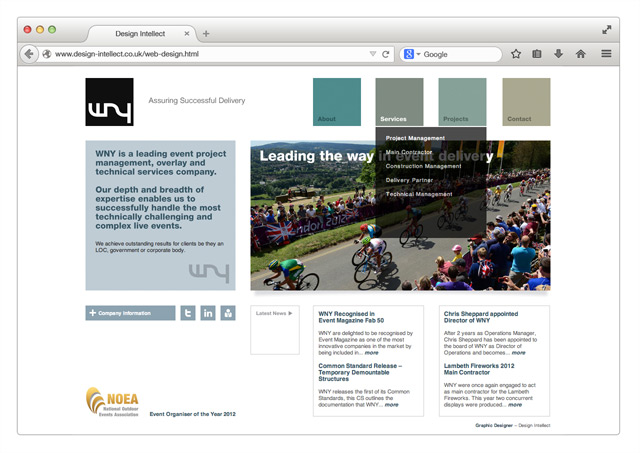Reload the page with the refresh icon

[x=386, y=54]
